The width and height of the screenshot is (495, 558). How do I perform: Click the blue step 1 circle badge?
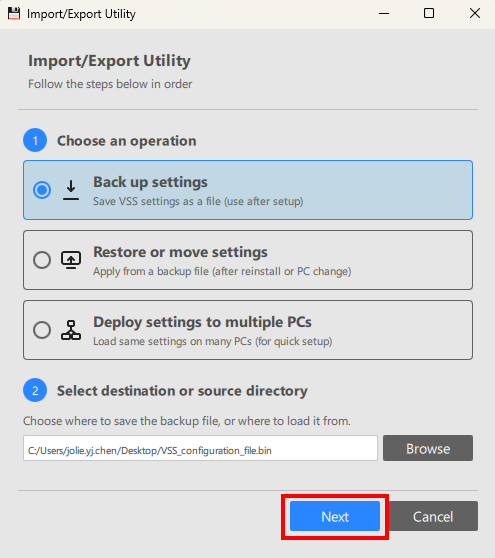35,140
